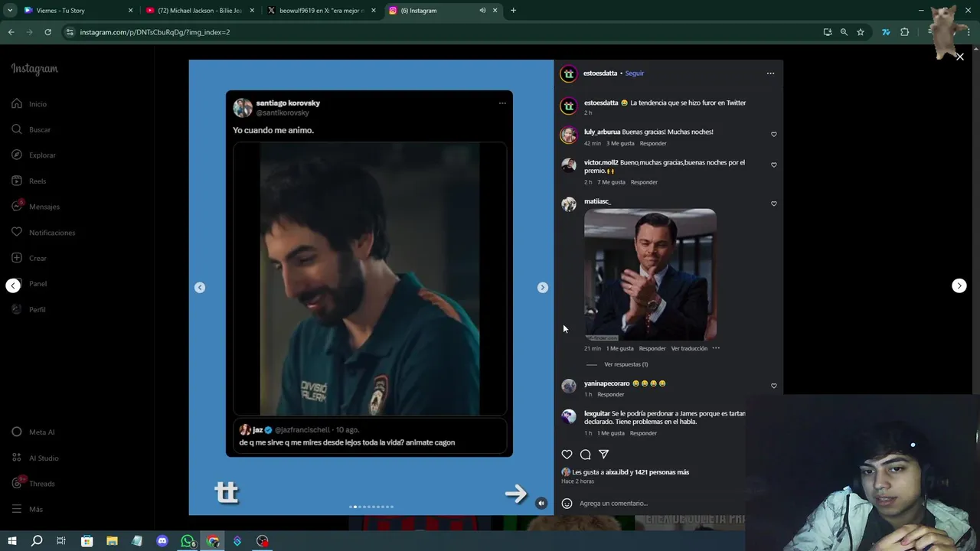Open emoji picker in comment box

(x=567, y=504)
